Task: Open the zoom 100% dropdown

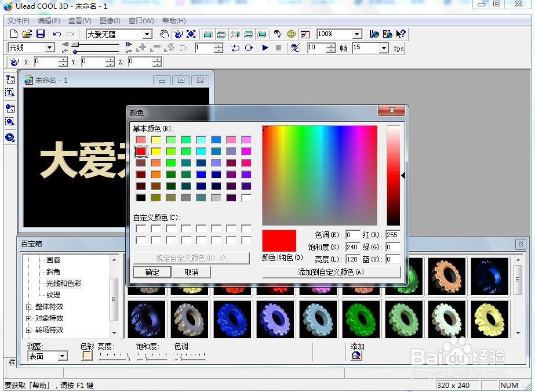Action: (356, 34)
